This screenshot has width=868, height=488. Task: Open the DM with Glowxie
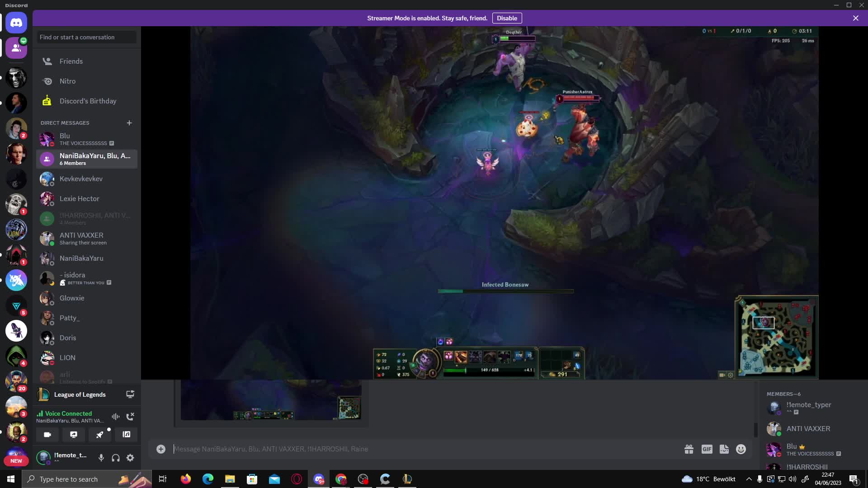(86, 298)
